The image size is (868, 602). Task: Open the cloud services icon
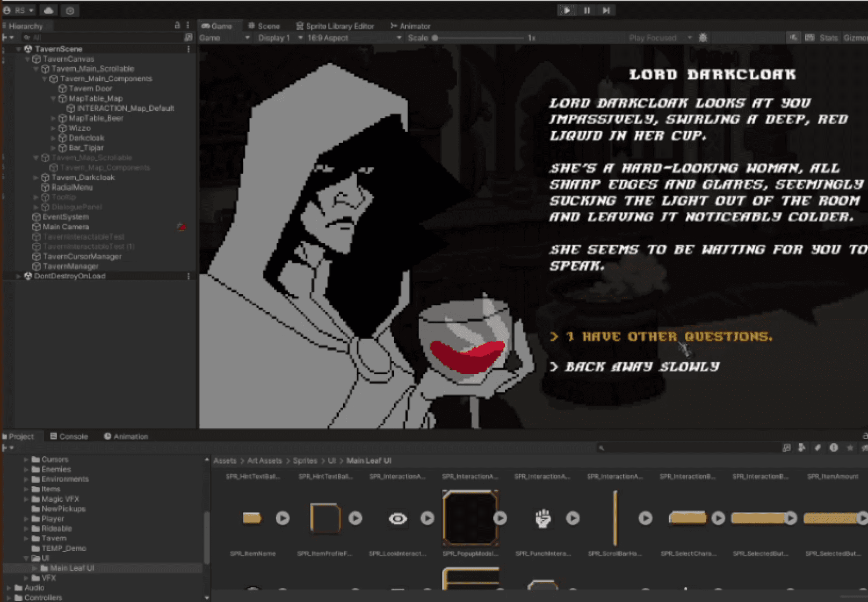(x=48, y=10)
